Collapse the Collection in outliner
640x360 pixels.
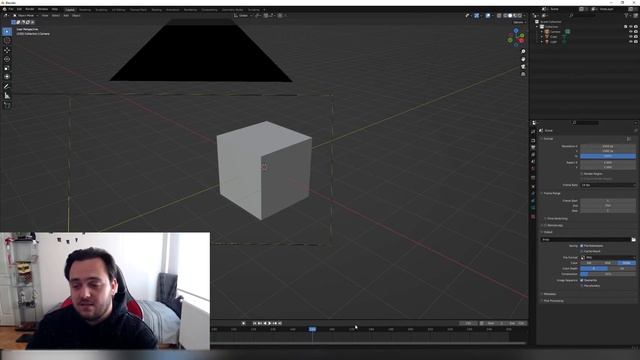537,27
